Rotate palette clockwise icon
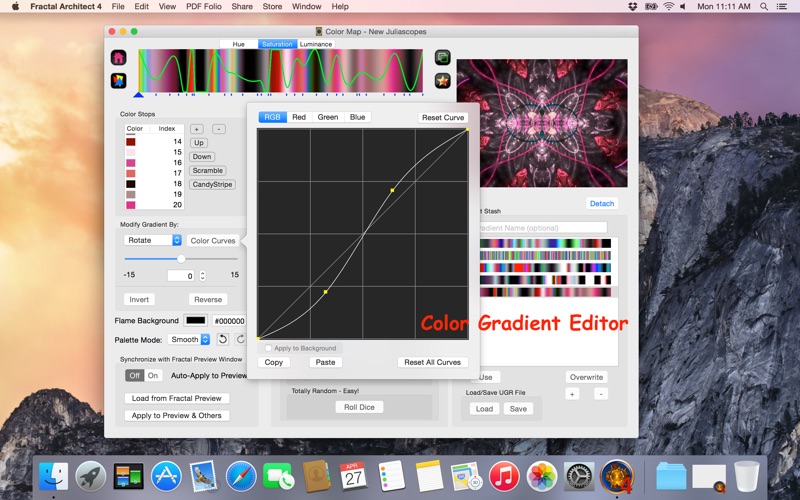This screenshot has height=500, width=800. pyautogui.click(x=240, y=339)
